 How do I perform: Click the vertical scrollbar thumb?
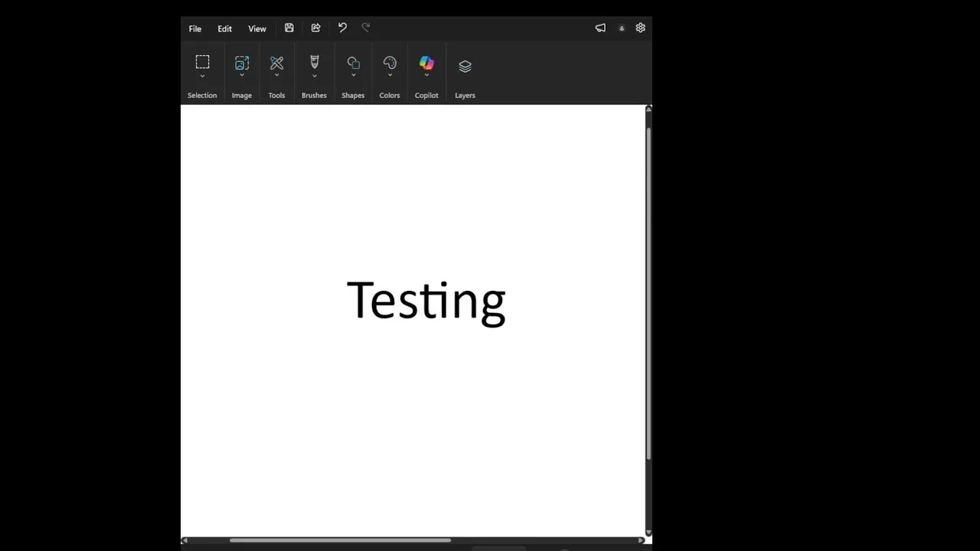click(x=648, y=293)
